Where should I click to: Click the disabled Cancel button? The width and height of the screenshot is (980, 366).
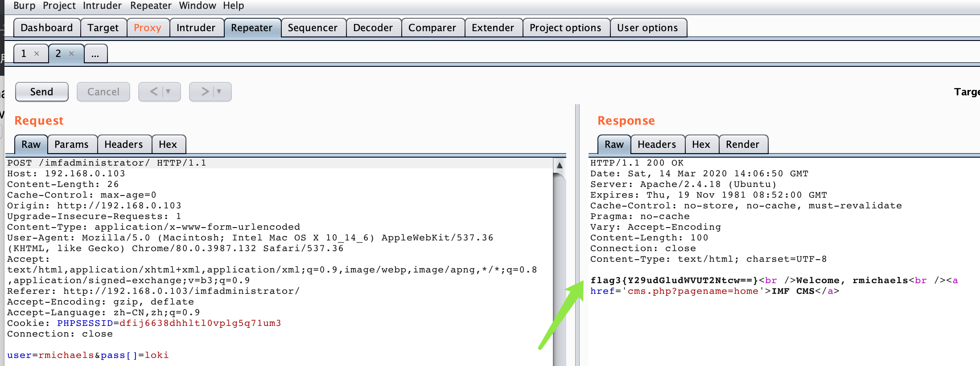point(103,92)
